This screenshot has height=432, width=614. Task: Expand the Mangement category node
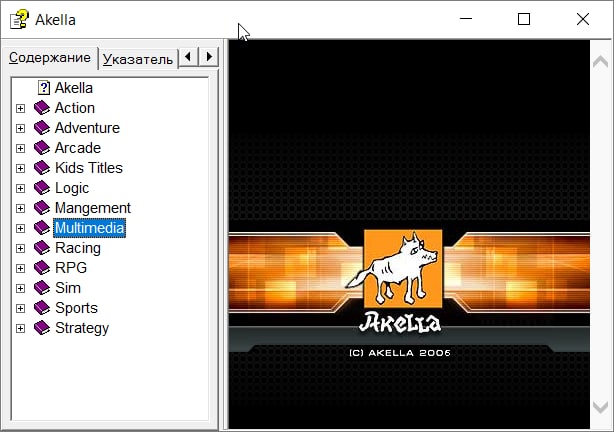point(20,208)
